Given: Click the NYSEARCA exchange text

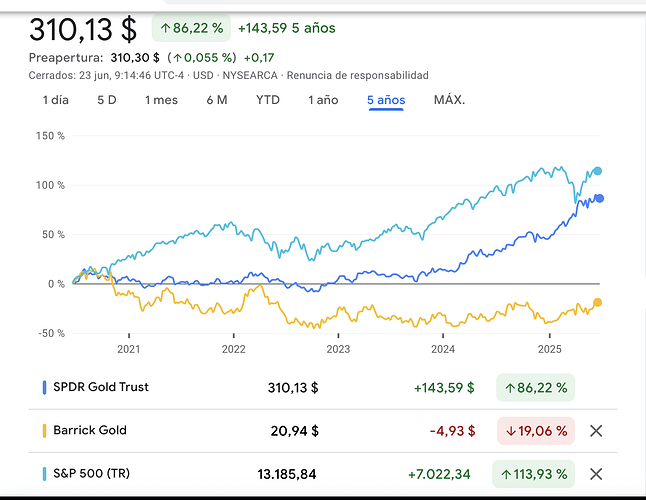Looking at the screenshot, I should tap(250, 75).
